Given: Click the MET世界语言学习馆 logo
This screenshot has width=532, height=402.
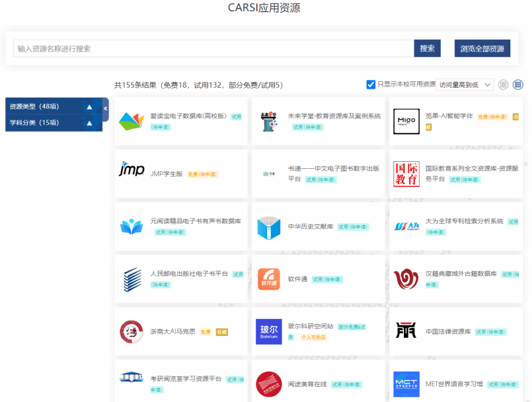Looking at the screenshot, I should click(406, 383).
